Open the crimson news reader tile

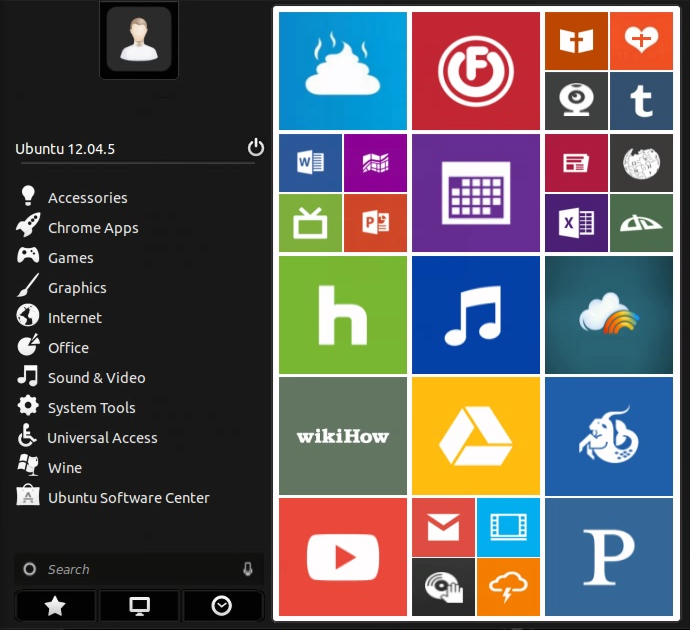[x=576, y=163]
